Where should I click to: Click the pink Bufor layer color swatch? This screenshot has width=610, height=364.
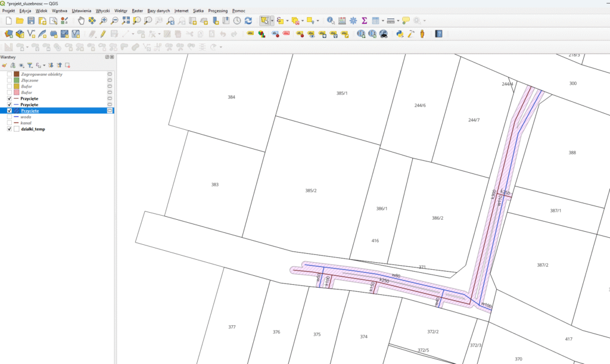coord(17,93)
